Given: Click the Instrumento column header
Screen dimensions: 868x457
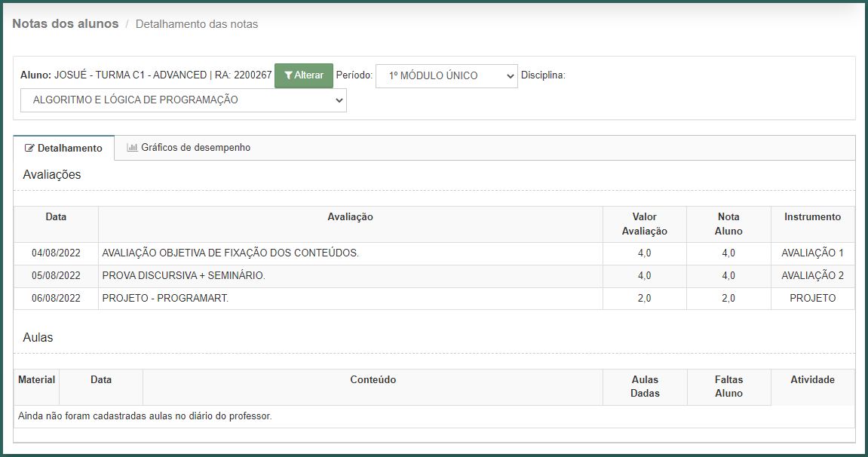Looking at the screenshot, I should pyautogui.click(x=812, y=217).
